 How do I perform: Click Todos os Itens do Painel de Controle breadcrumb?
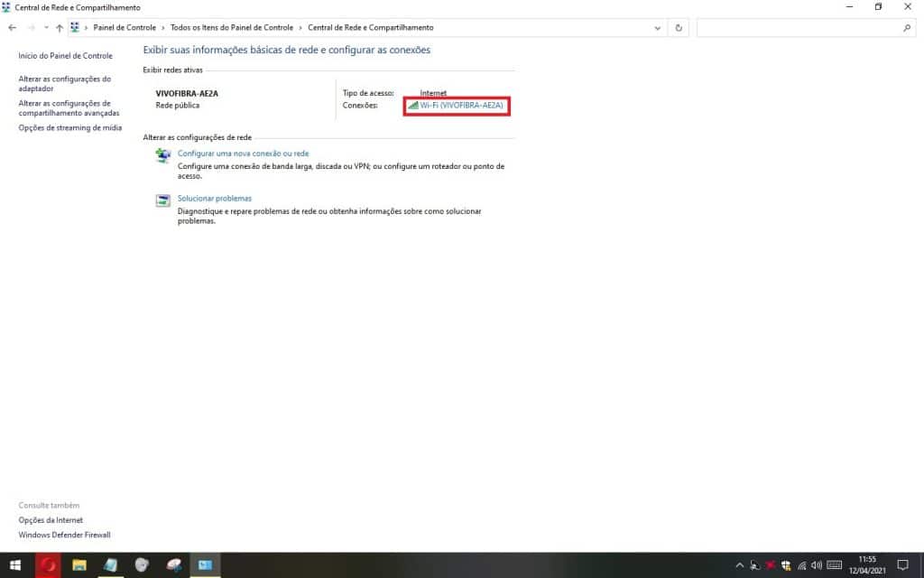coord(232,28)
